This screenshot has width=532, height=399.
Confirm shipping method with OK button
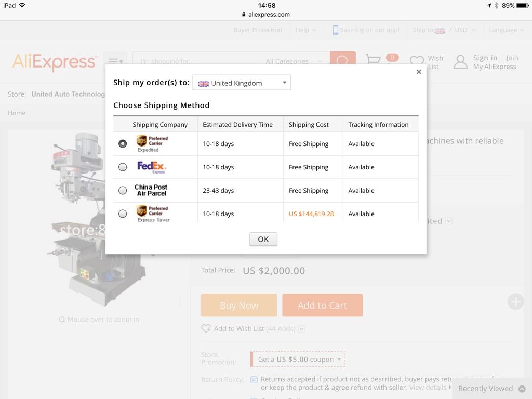coord(263,239)
